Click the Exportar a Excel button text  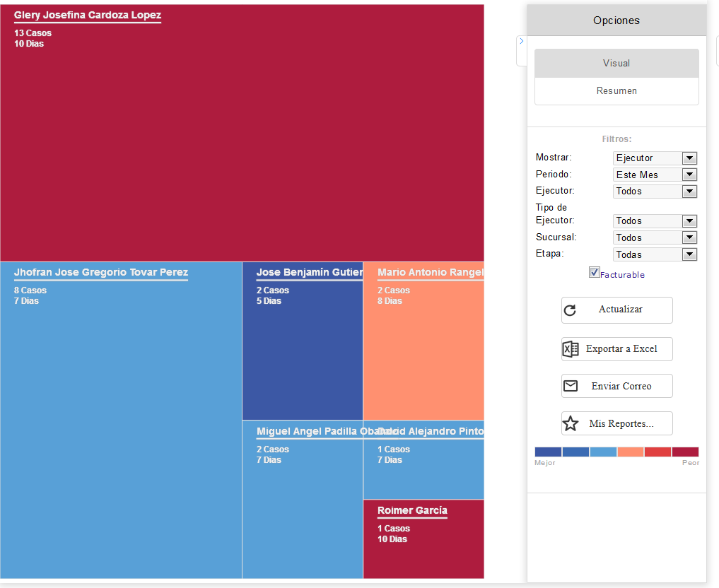click(x=621, y=349)
